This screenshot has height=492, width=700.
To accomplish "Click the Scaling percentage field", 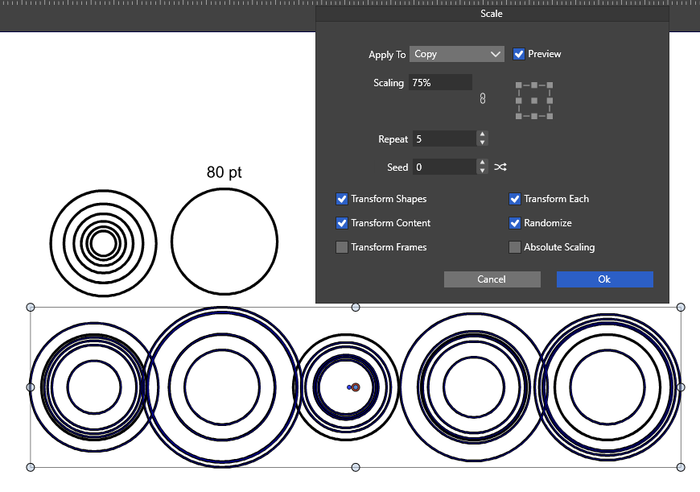I will [439, 83].
